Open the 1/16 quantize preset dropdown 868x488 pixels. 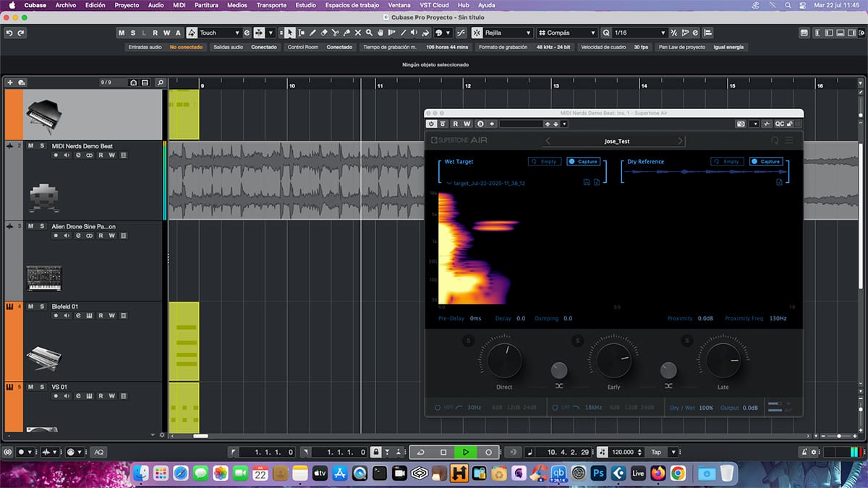pos(662,33)
